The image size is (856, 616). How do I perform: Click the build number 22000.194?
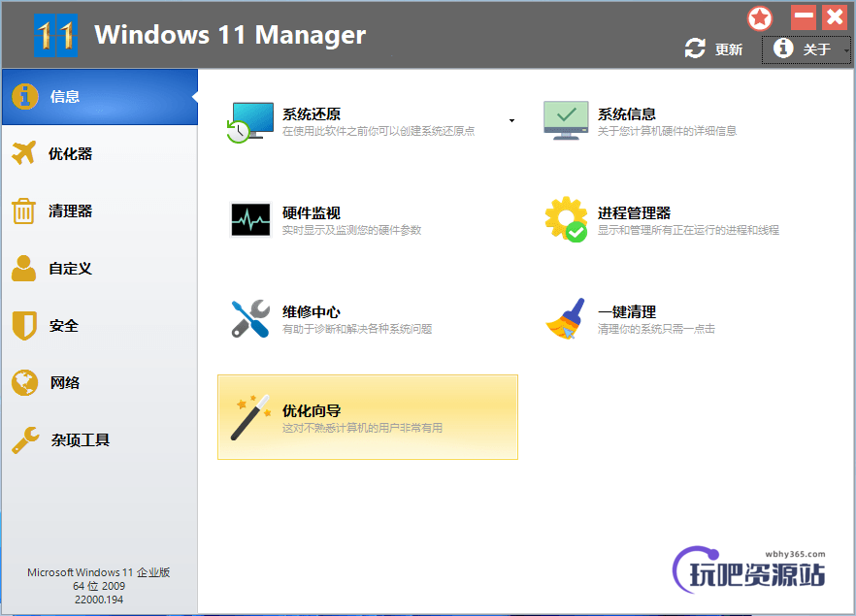pos(99,600)
